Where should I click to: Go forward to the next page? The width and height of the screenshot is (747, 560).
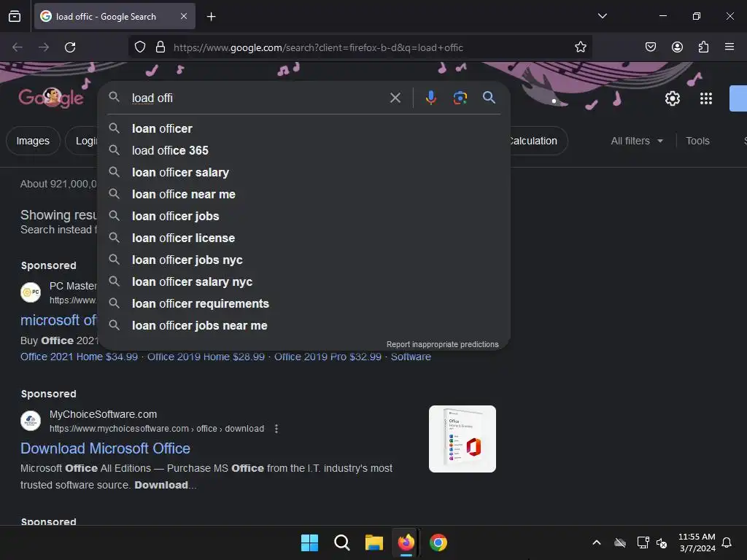pos(44,47)
